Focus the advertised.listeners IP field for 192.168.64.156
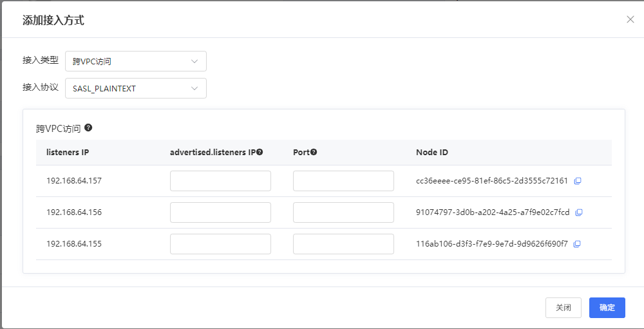This screenshot has height=329, width=644. click(x=220, y=212)
